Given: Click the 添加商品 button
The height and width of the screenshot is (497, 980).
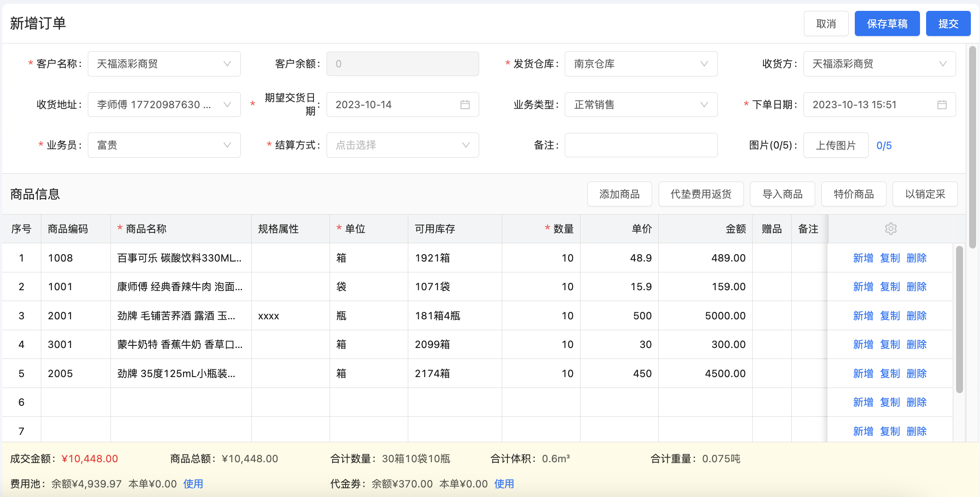Looking at the screenshot, I should 620,194.
